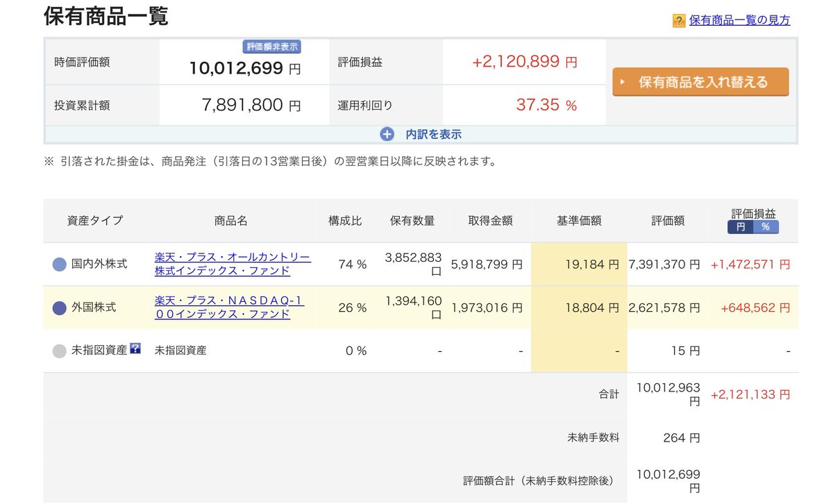Click the 構成比 column header
This screenshot has width=833, height=504.
coord(345,221)
